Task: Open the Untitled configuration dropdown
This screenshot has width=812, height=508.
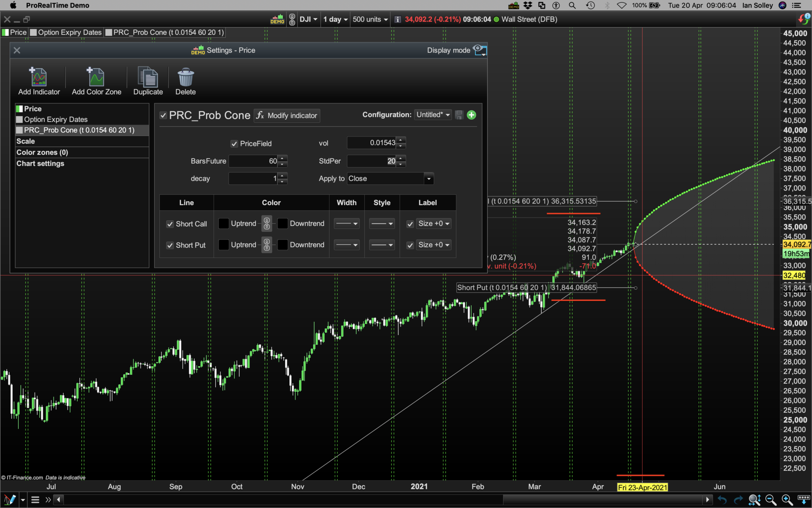Action: pos(433,115)
